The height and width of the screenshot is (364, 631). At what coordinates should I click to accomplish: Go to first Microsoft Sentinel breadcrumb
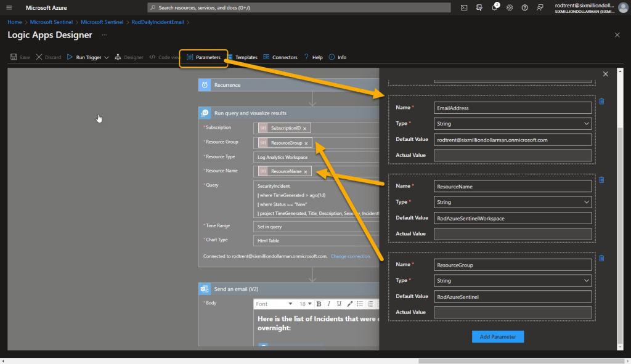(51, 22)
